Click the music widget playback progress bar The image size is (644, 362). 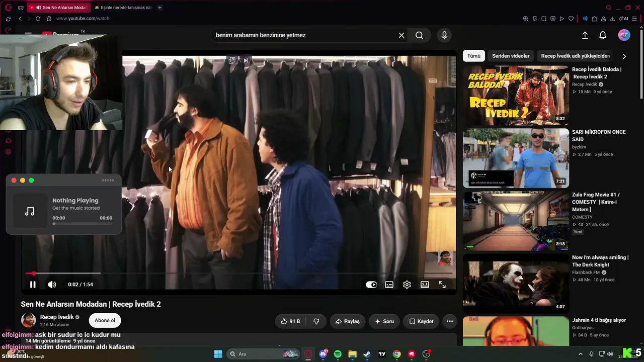tap(82, 224)
